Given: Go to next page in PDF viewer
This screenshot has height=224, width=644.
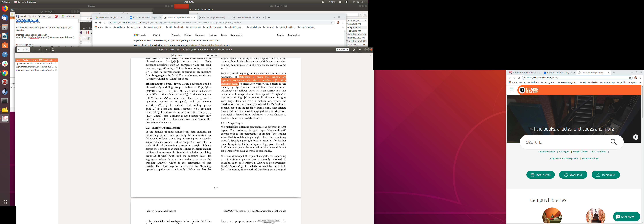Looking at the screenshot, I should point(39,50).
